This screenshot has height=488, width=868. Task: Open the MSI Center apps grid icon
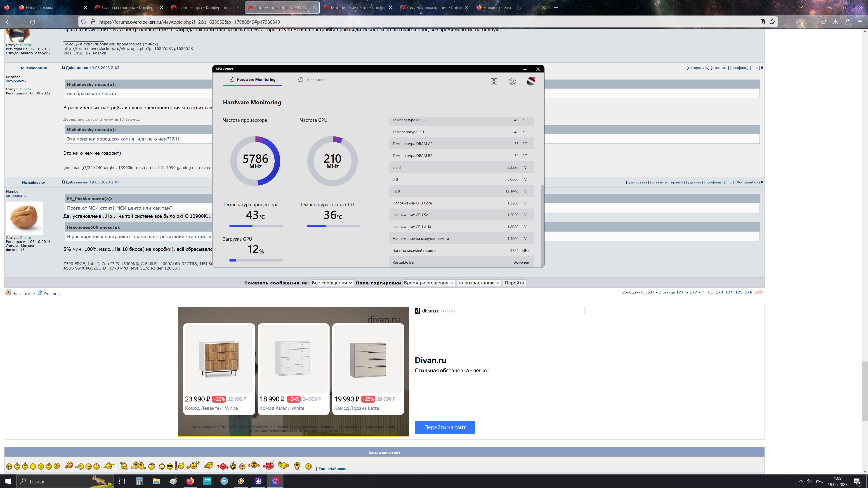tap(494, 81)
